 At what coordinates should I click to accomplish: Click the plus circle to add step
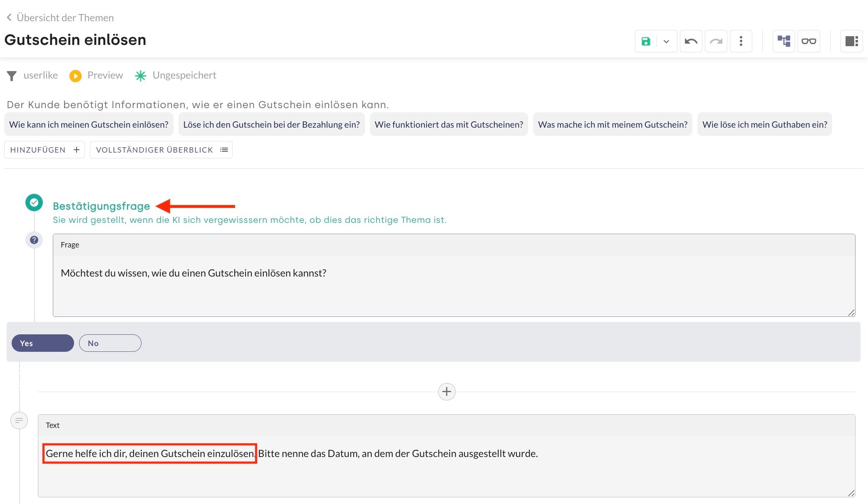pyautogui.click(x=446, y=392)
